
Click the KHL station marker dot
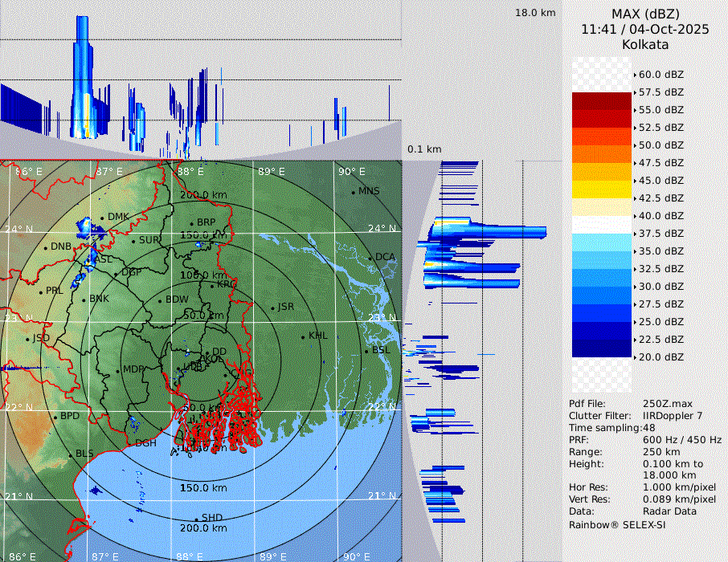(303, 336)
